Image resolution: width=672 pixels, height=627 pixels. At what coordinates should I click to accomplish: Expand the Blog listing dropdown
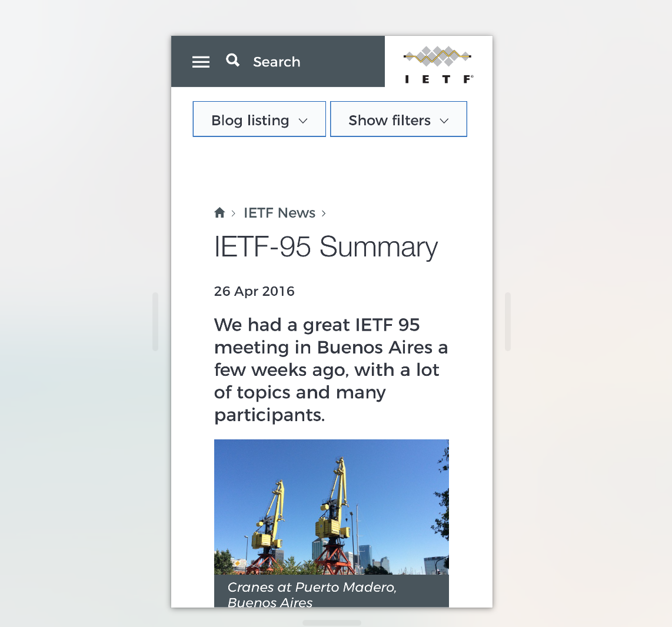[x=259, y=119]
